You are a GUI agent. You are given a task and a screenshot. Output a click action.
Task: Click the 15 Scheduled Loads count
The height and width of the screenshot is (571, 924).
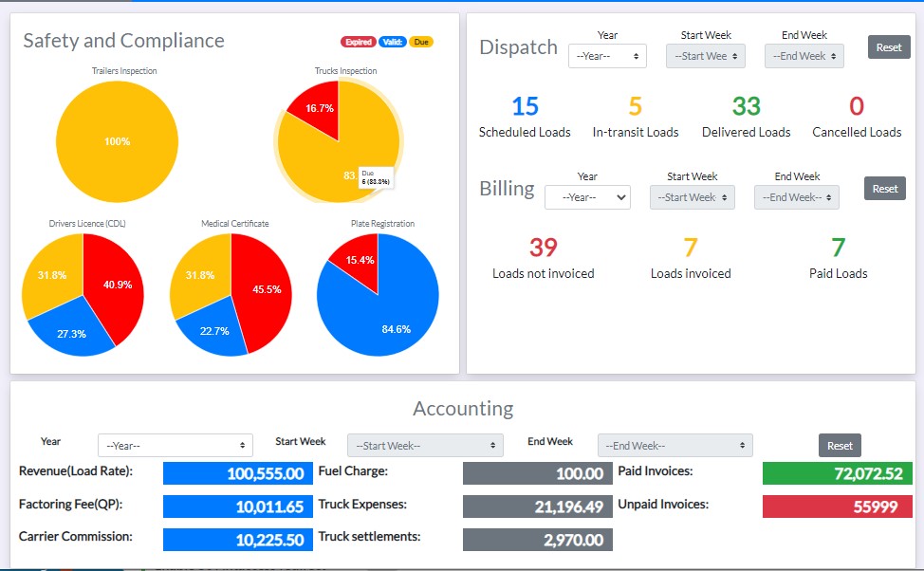(525, 106)
